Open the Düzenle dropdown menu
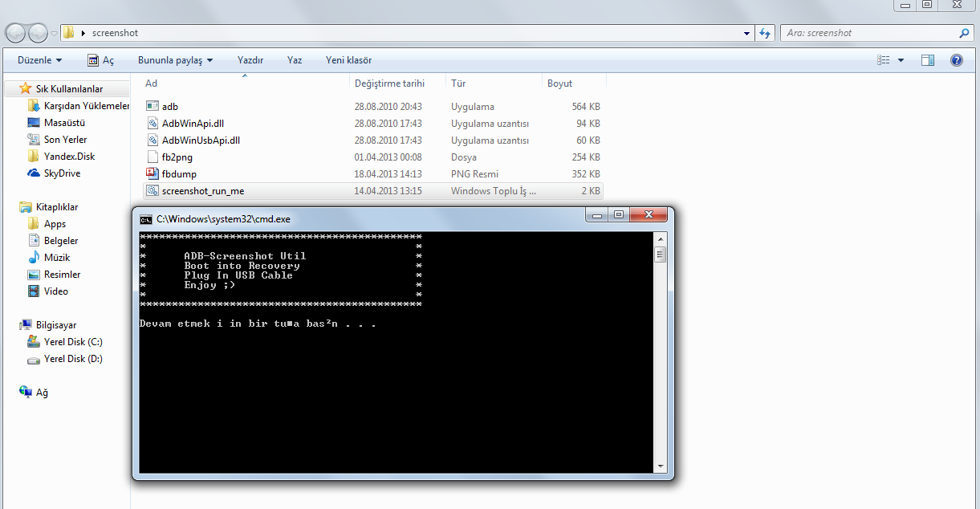 click(x=40, y=60)
